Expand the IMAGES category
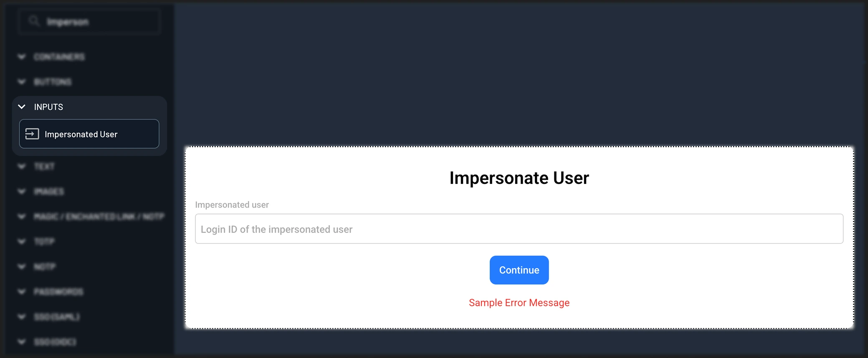 (22, 191)
